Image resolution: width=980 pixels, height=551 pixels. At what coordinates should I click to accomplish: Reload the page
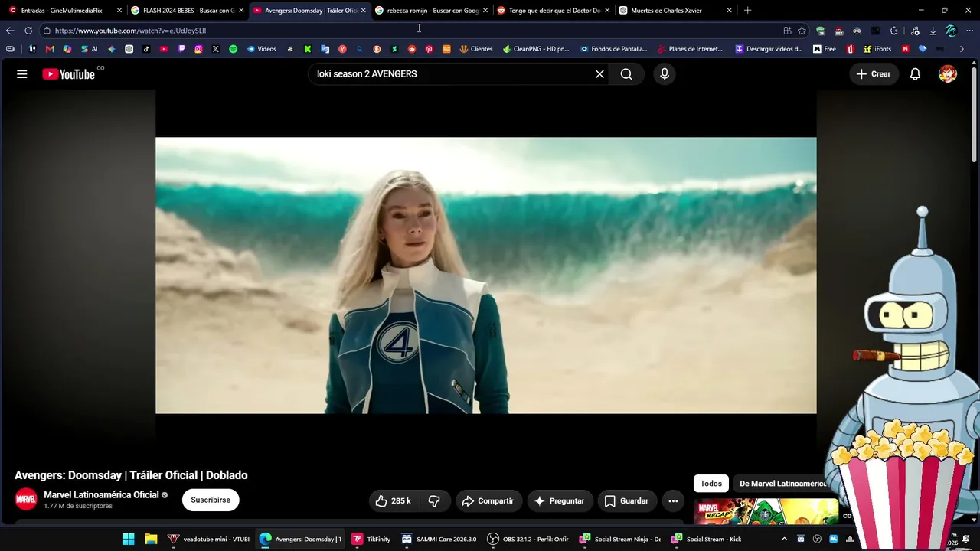tap(28, 31)
